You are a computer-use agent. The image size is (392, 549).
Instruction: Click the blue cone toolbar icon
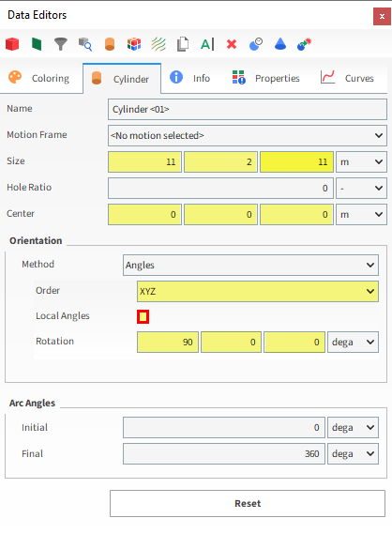coord(280,44)
